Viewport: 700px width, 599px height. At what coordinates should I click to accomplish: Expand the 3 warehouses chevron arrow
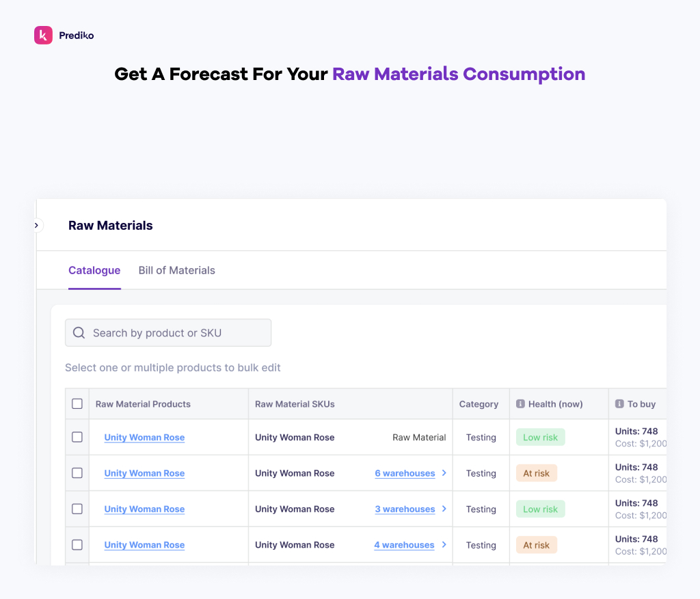444,509
